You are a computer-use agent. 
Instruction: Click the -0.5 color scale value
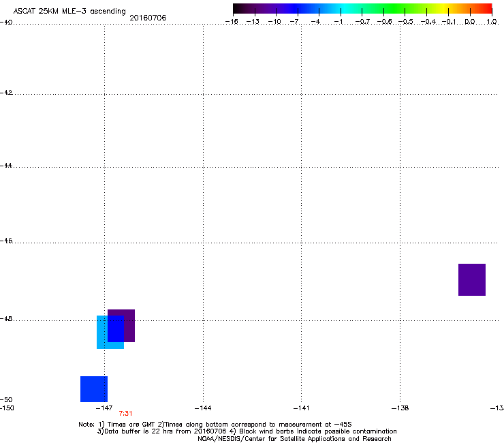pyautogui.click(x=406, y=22)
